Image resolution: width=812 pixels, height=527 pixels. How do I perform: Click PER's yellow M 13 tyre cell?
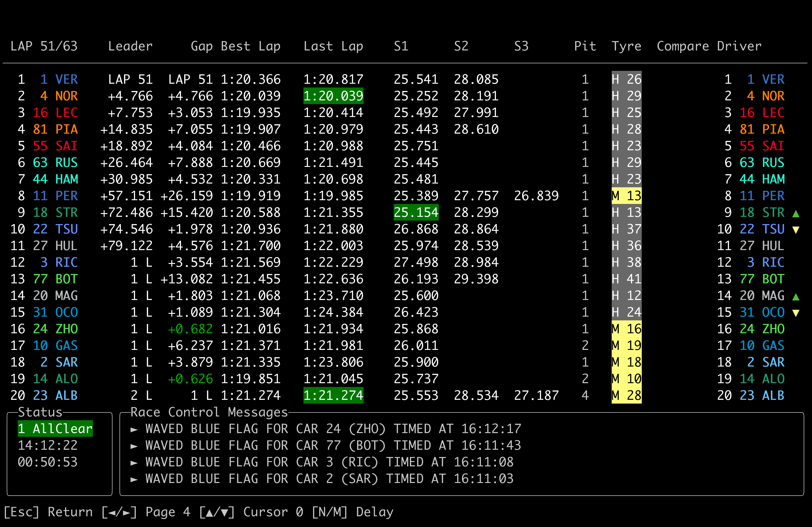tap(626, 196)
